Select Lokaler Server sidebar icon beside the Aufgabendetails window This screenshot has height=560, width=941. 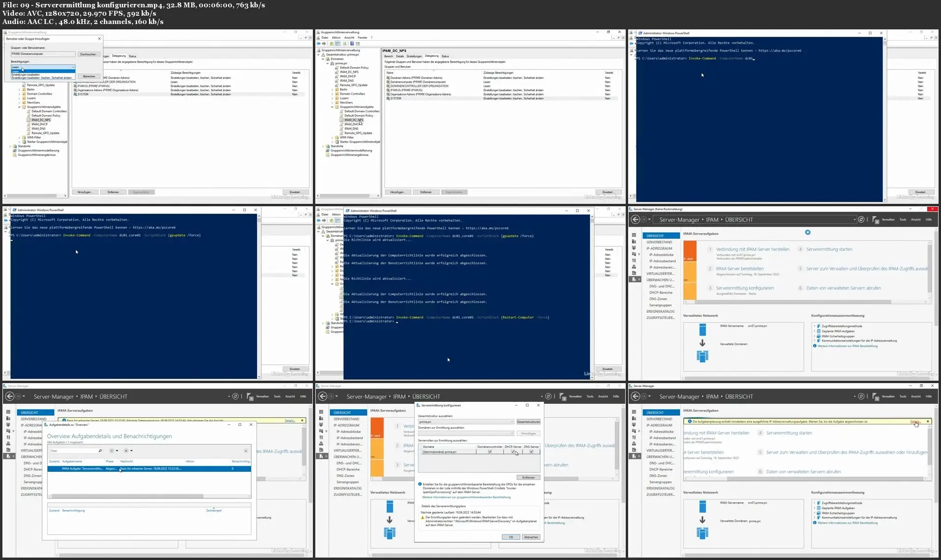(8, 419)
